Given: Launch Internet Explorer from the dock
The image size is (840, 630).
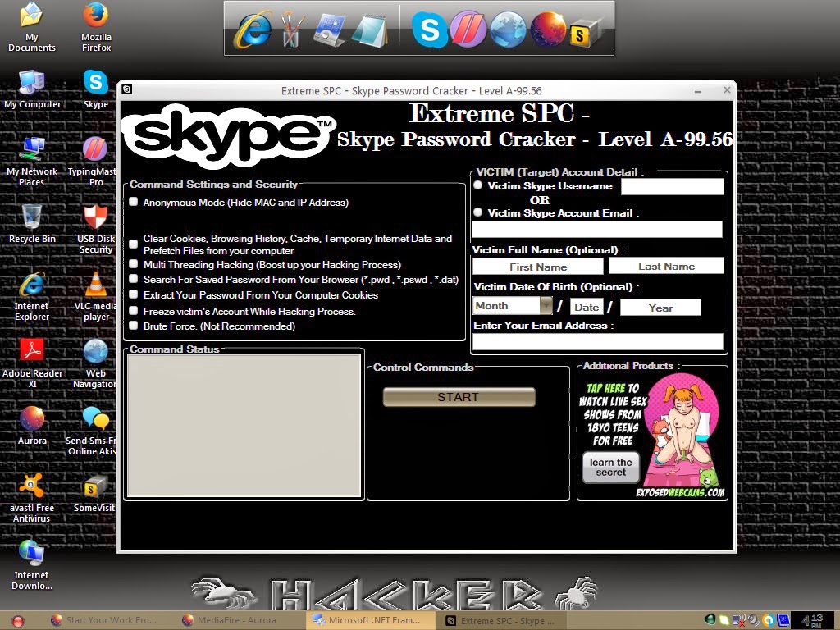Looking at the screenshot, I should pos(254,31).
